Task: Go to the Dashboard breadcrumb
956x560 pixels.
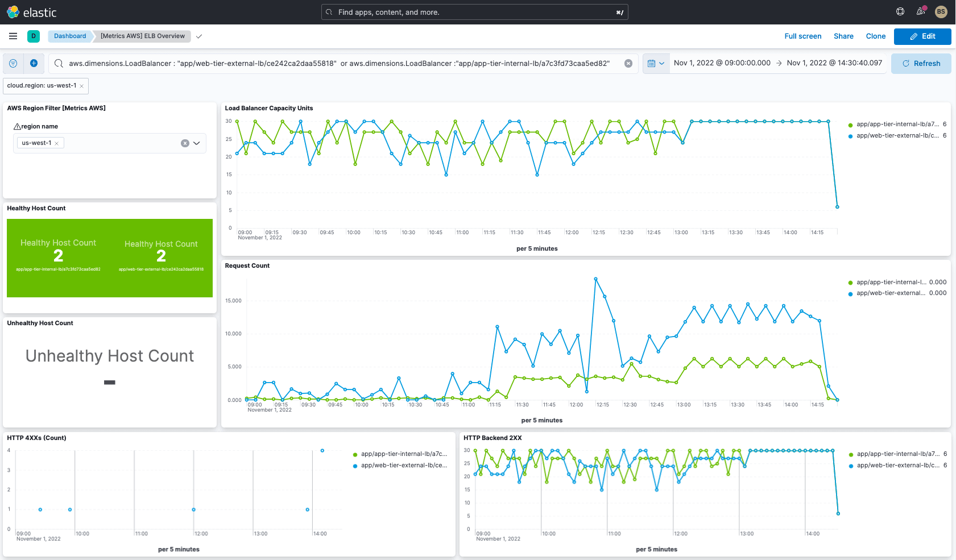Action: [70, 36]
